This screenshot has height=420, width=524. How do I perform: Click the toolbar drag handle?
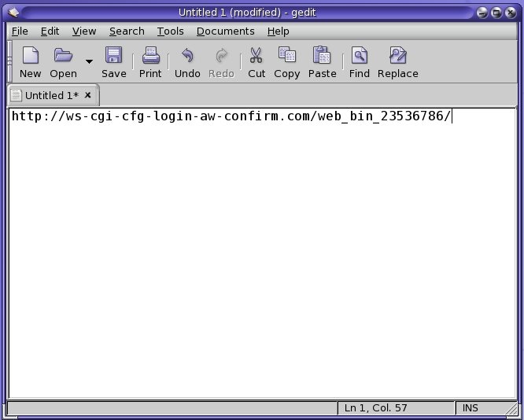9,61
